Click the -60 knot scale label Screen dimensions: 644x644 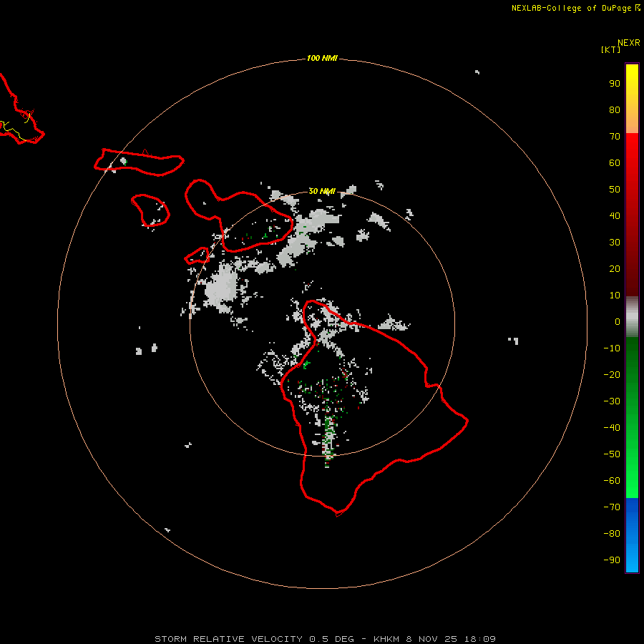pyautogui.click(x=612, y=481)
